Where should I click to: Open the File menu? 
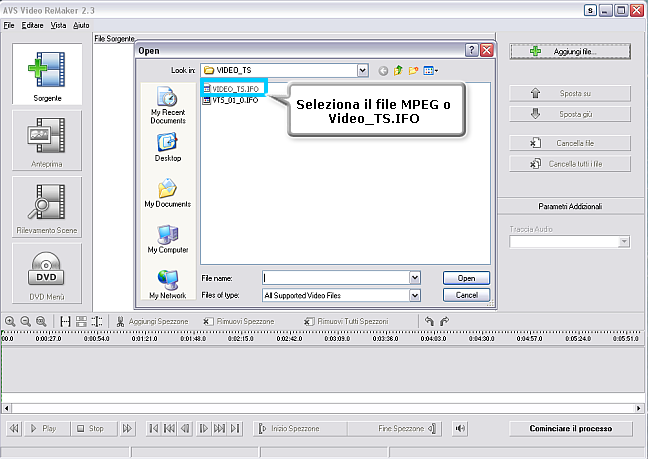pyautogui.click(x=9, y=26)
